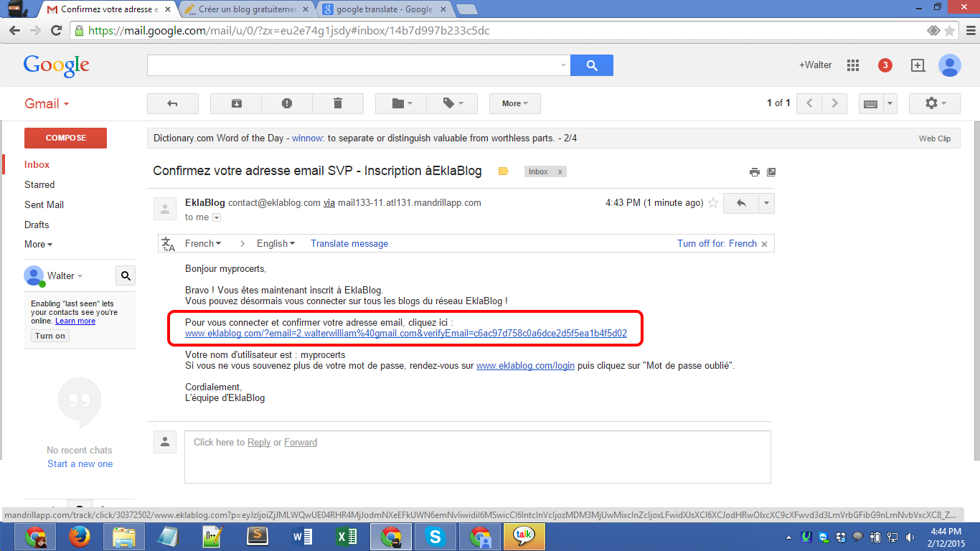The width and height of the screenshot is (980, 551).
Task: Open Microsoft Word from the taskbar
Action: [301, 537]
